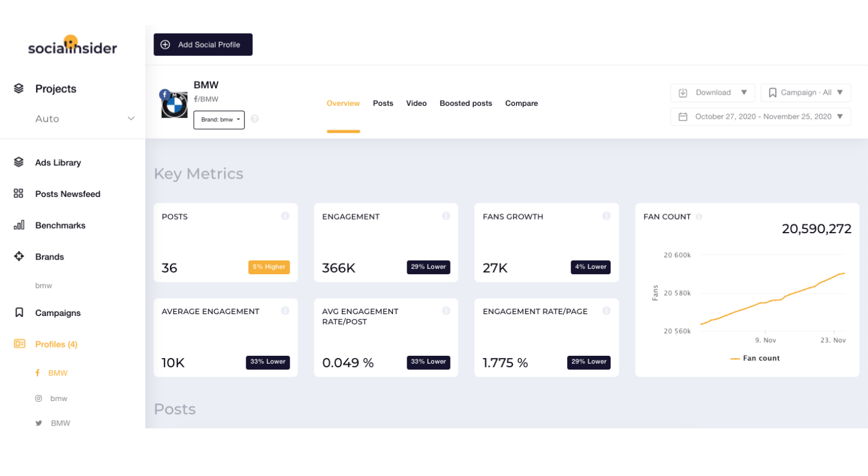Open the date range picker dropdown

760,117
